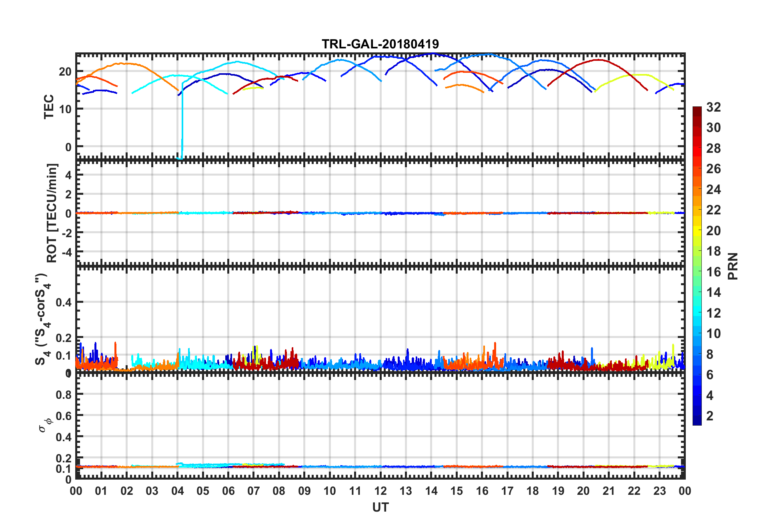Click the TEC y-axis label
761x532 pixels.
click(x=49, y=107)
